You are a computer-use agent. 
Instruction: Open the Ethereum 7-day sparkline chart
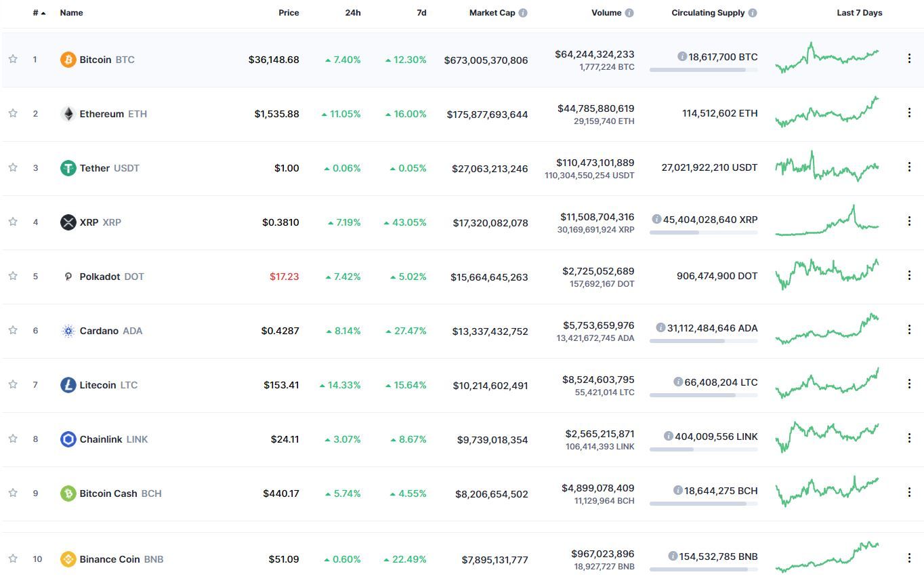[827, 112]
